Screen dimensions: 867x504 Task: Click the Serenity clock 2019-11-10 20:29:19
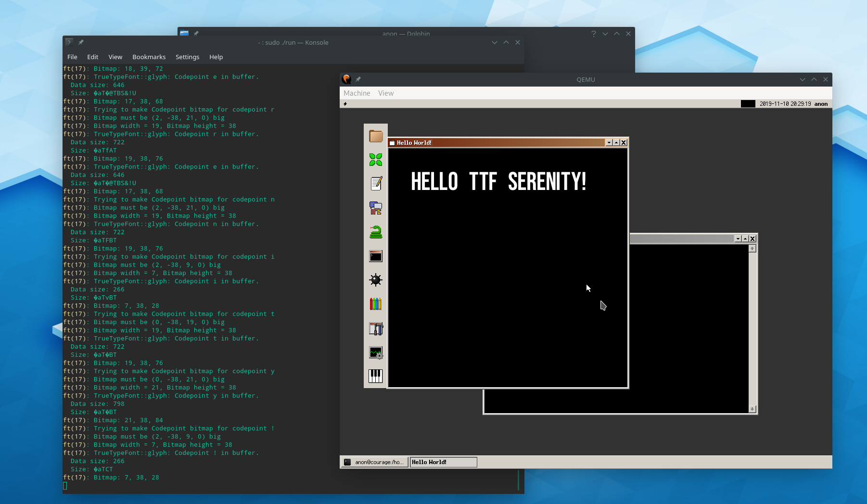click(785, 104)
